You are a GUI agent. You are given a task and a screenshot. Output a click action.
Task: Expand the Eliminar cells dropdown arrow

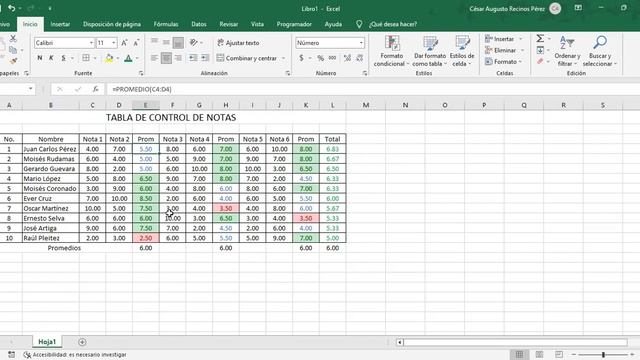[522, 50]
